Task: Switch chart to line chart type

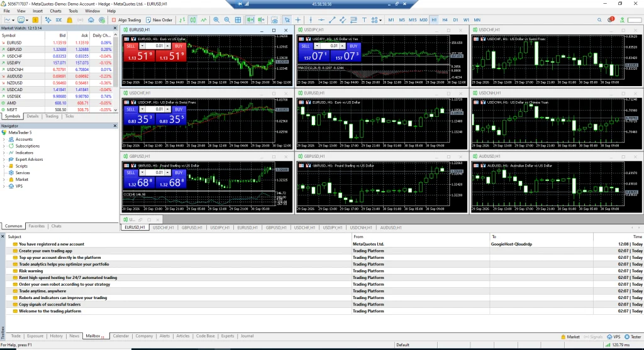Action: 204,19
